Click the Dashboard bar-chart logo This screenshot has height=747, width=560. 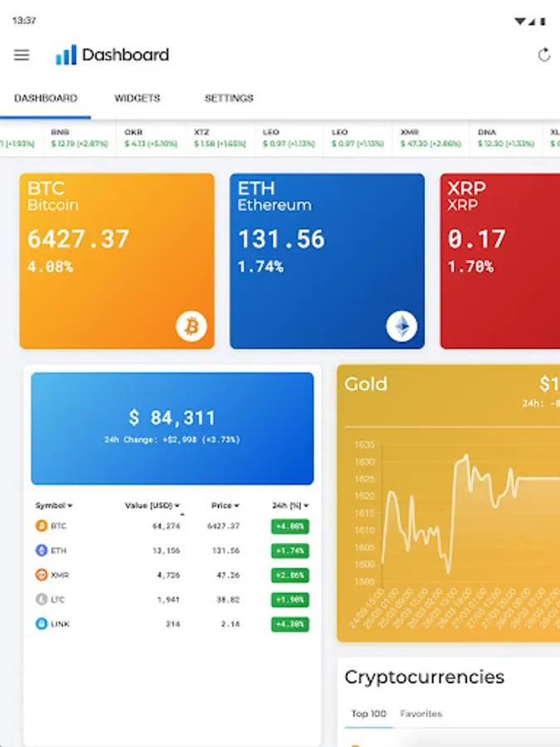(66, 55)
